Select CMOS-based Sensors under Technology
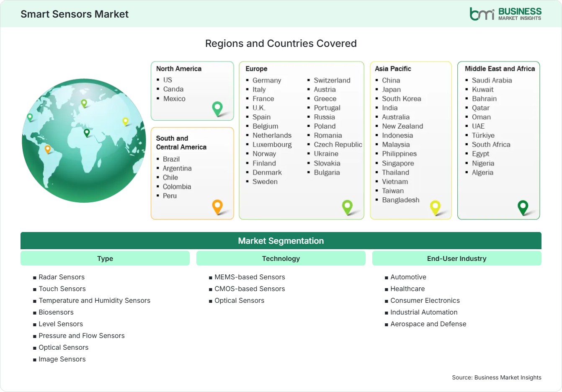562x392 pixels. pyautogui.click(x=250, y=289)
